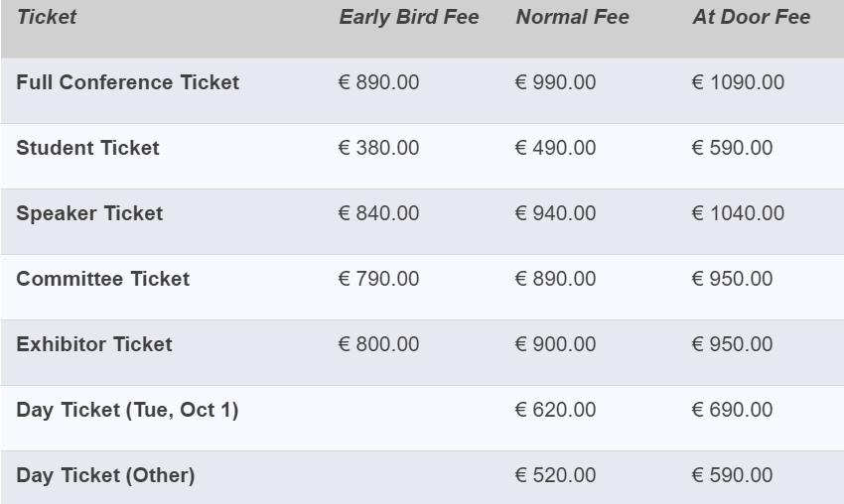Click Day Ticket Other at door € 590.00
Image resolution: width=844 pixels, height=504 pixels.
[732, 475]
